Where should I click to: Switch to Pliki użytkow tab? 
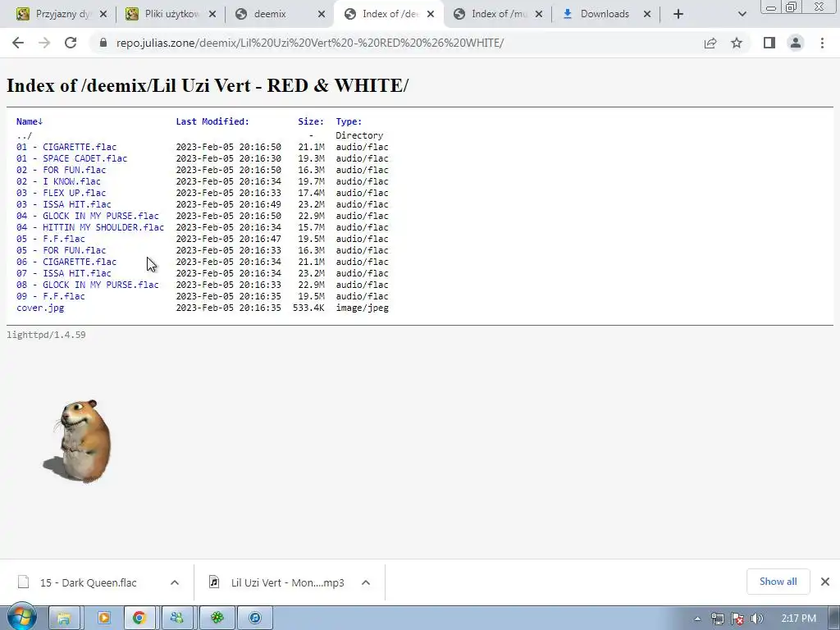171,14
